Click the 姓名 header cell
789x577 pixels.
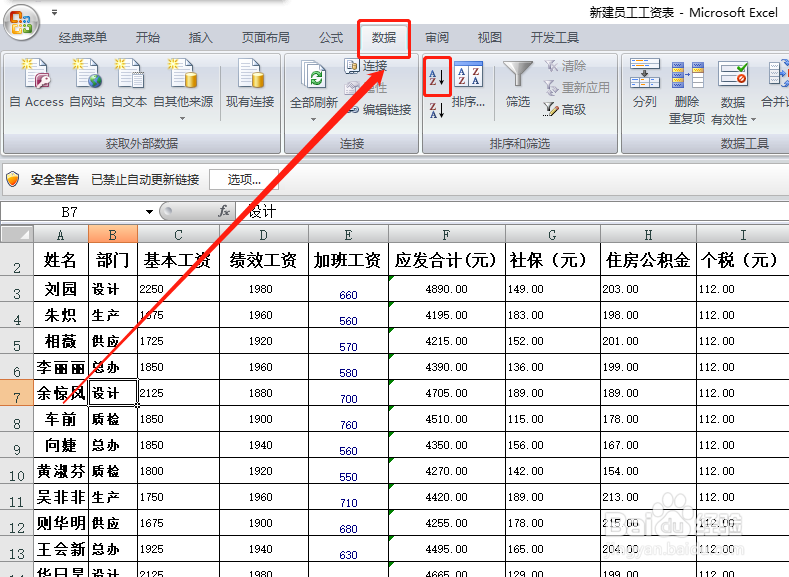click(x=60, y=260)
